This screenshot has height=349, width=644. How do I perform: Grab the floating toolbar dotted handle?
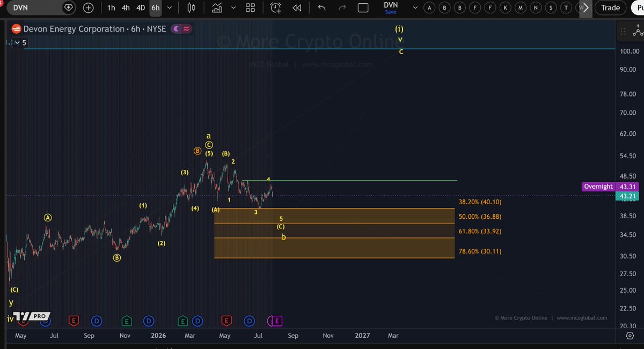click(x=622, y=31)
